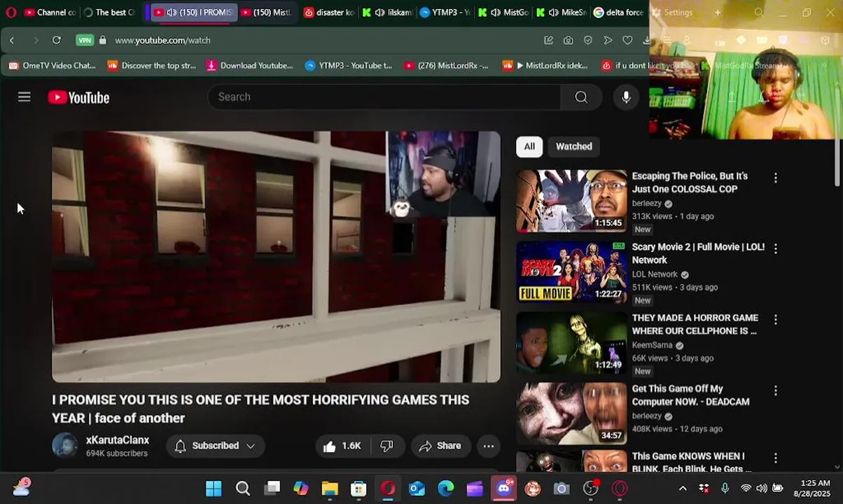Like the video with thumbs up
Viewport: 843px width, 504px height.
point(342,446)
